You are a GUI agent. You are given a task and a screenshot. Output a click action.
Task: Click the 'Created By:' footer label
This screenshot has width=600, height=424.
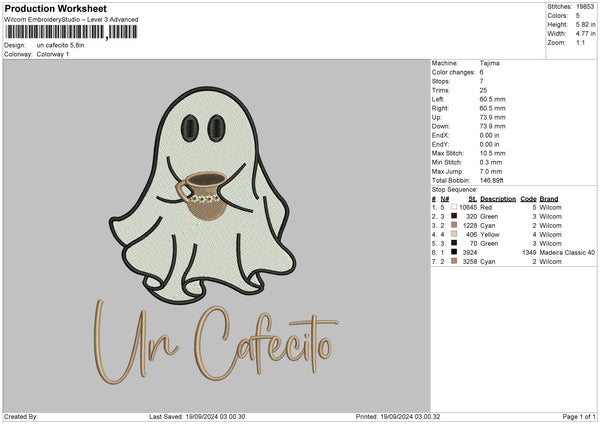click(x=21, y=416)
